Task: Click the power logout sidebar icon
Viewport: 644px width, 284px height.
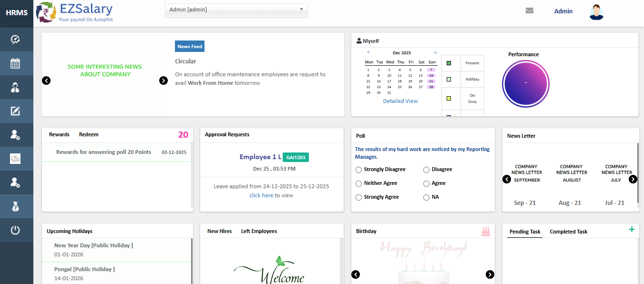Action: click(x=15, y=231)
